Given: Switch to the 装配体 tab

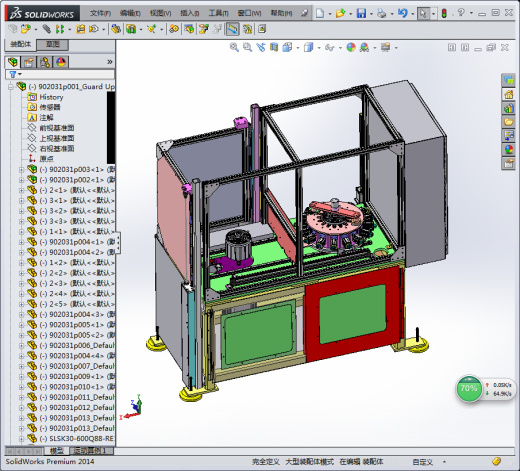Looking at the screenshot, I should [x=20, y=44].
